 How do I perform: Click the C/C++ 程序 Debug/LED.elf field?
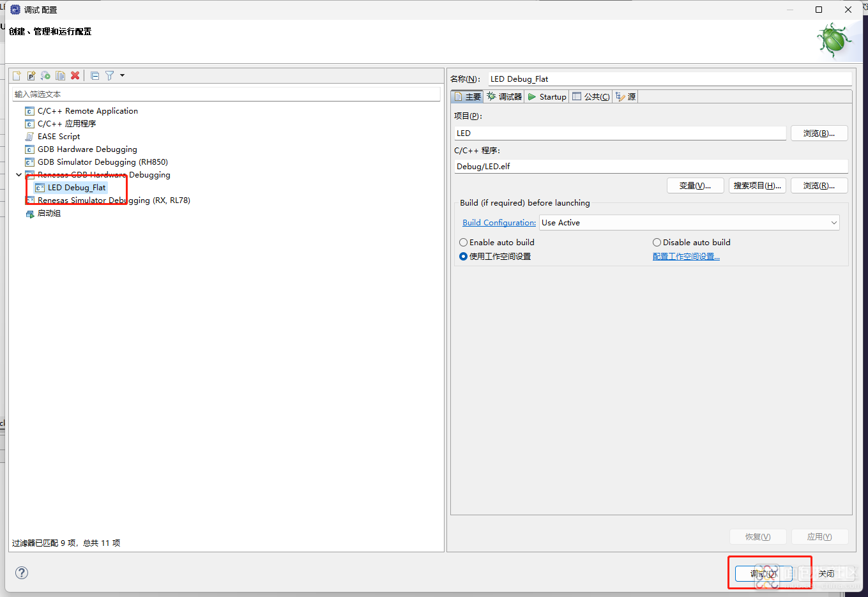tap(651, 166)
